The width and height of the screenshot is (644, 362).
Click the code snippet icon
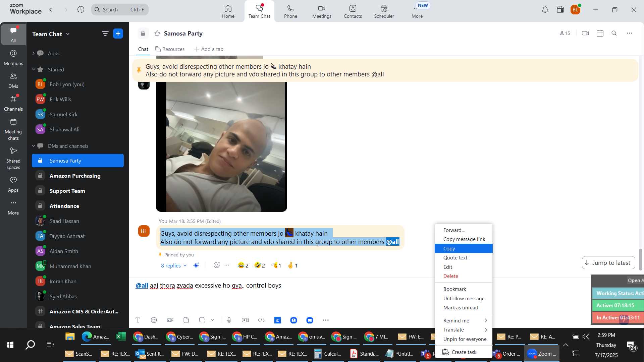[261, 320]
